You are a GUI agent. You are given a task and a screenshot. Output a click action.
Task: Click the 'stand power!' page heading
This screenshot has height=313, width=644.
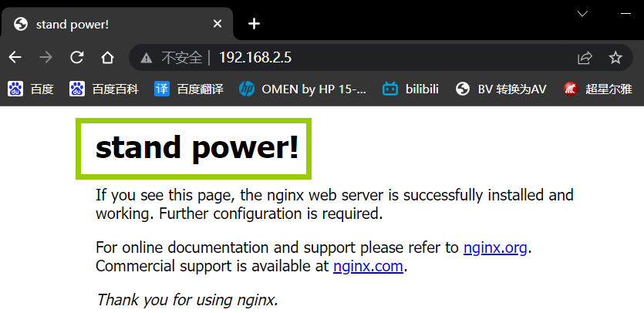197,147
